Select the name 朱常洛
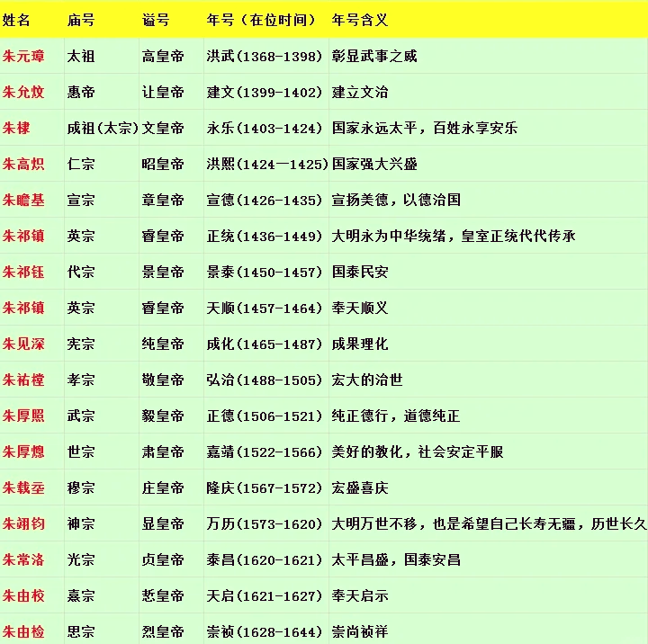 23,559
